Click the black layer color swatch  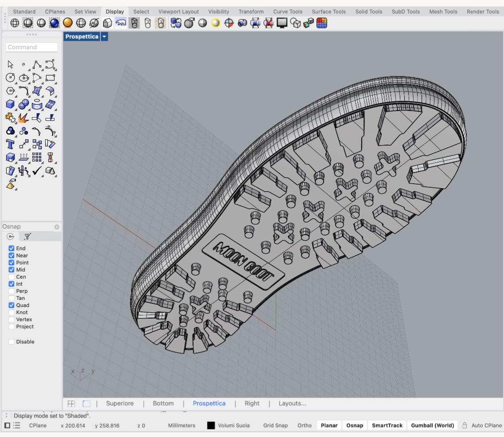pos(211,425)
